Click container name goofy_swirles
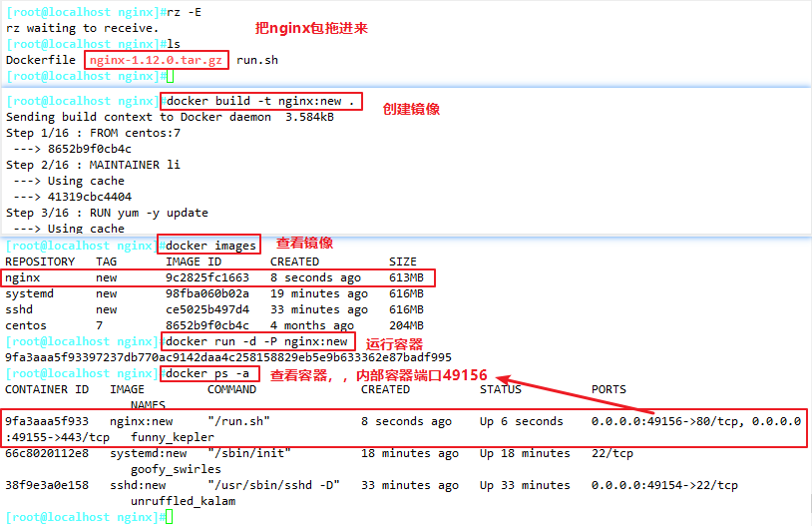The image size is (812, 526). pyautogui.click(x=177, y=469)
